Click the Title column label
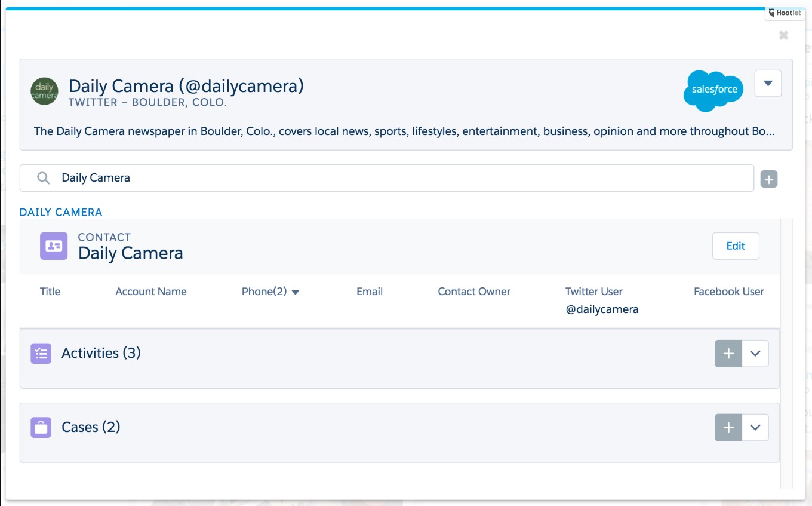The width and height of the screenshot is (812, 506). point(50,292)
